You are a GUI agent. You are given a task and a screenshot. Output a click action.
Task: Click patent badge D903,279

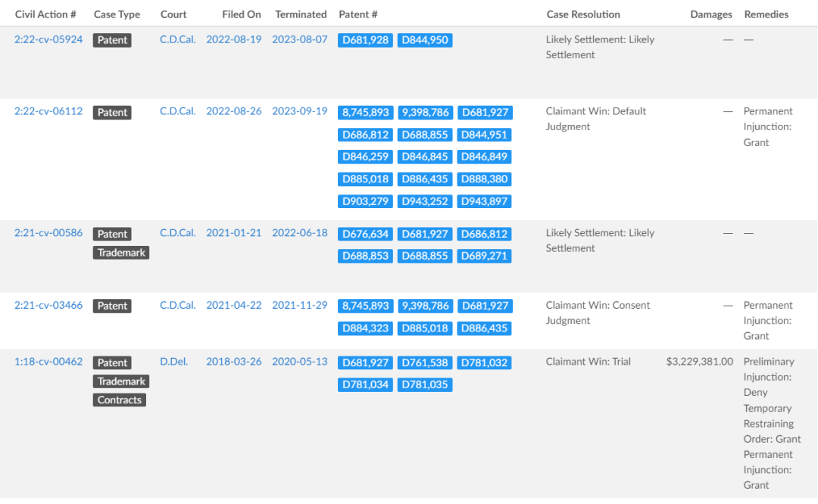[x=365, y=202]
